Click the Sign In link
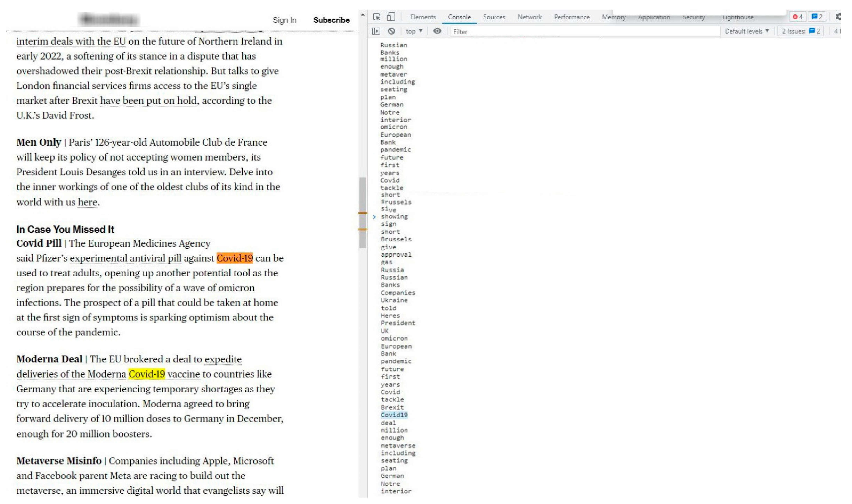The width and height of the screenshot is (852, 504). (x=284, y=20)
